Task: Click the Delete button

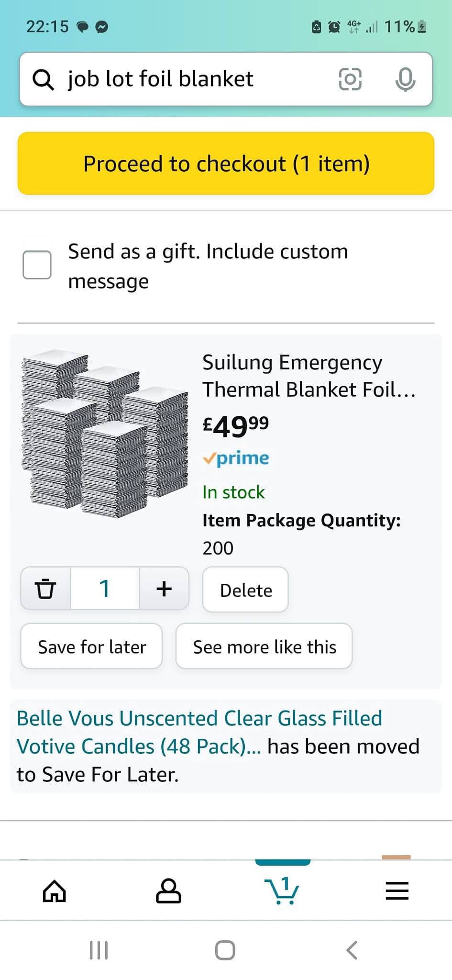Action: pyautogui.click(x=245, y=590)
